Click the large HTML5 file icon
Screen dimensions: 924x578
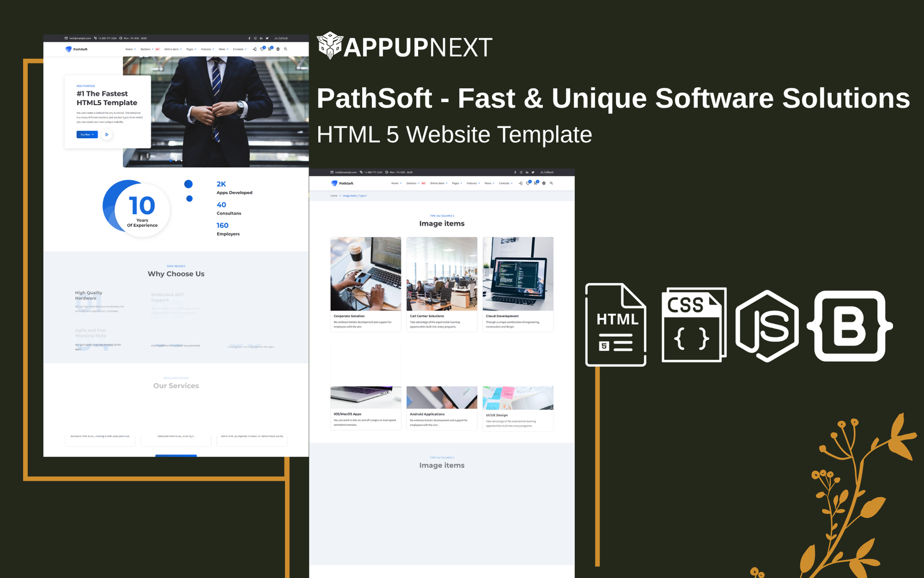[615, 325]
